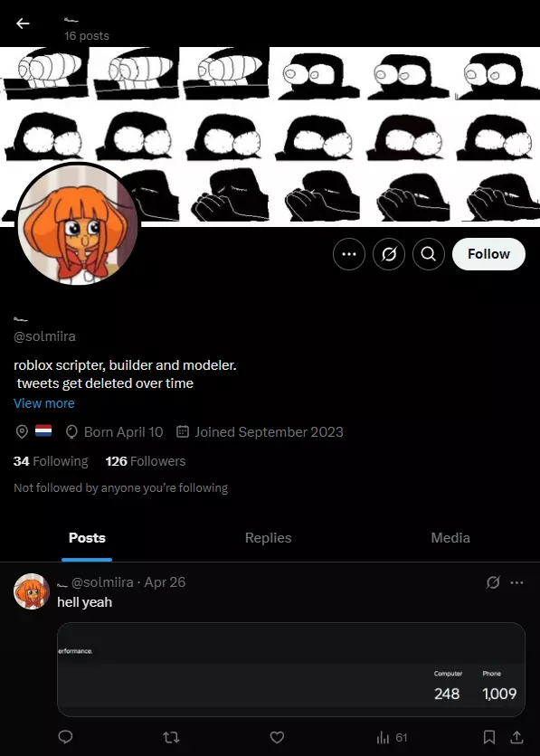This screenshot has width=540, height=756.
Task: Share the post using the upload icon
Action: 516,737
